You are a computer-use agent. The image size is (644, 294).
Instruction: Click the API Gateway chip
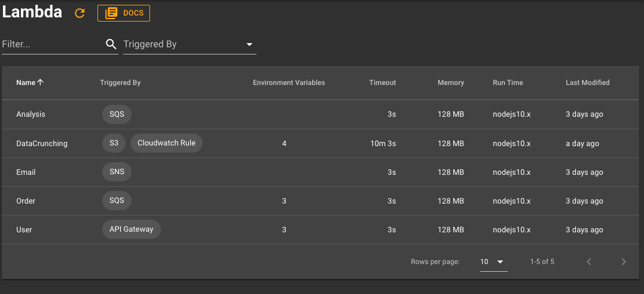tap(132, 229)
